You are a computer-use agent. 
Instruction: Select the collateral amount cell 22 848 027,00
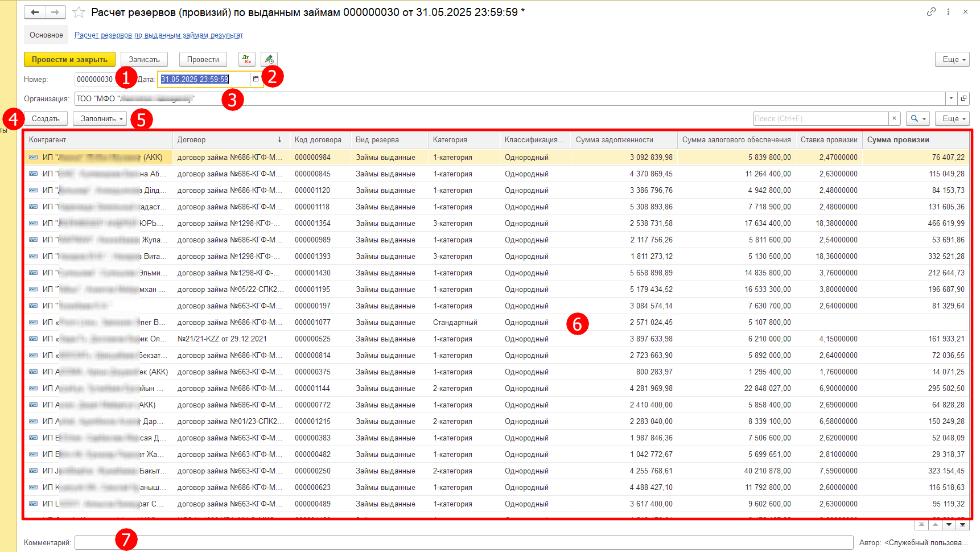tap(736, 388)
